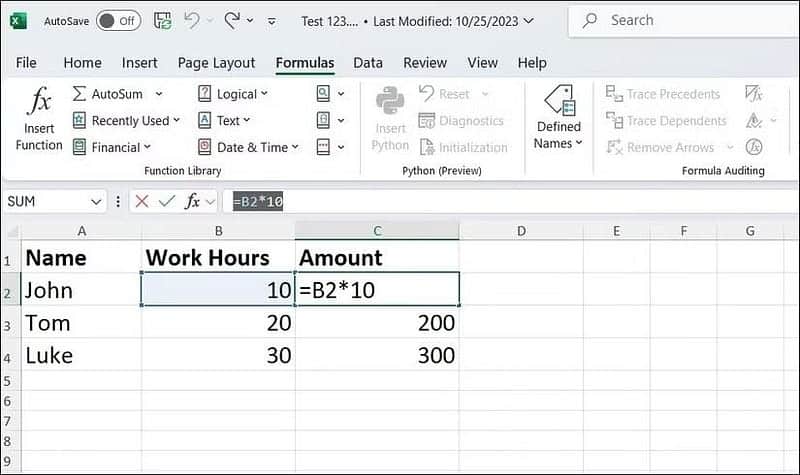Open the File tab
This screenshot has height=475, width=800.
click(26, 63)
